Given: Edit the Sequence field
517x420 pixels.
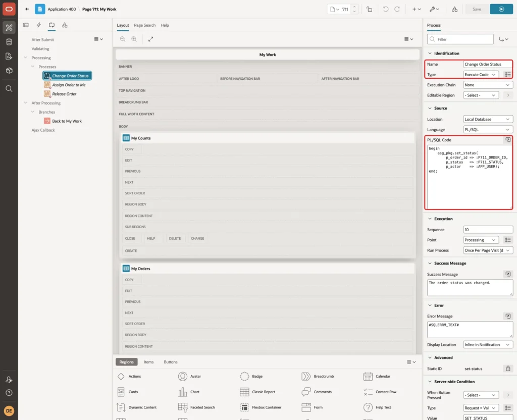Looking at the screenshot, I should coord(488,230).
